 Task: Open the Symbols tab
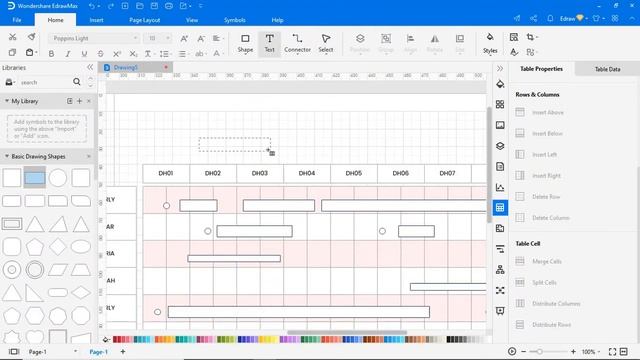tap(235, 20)
